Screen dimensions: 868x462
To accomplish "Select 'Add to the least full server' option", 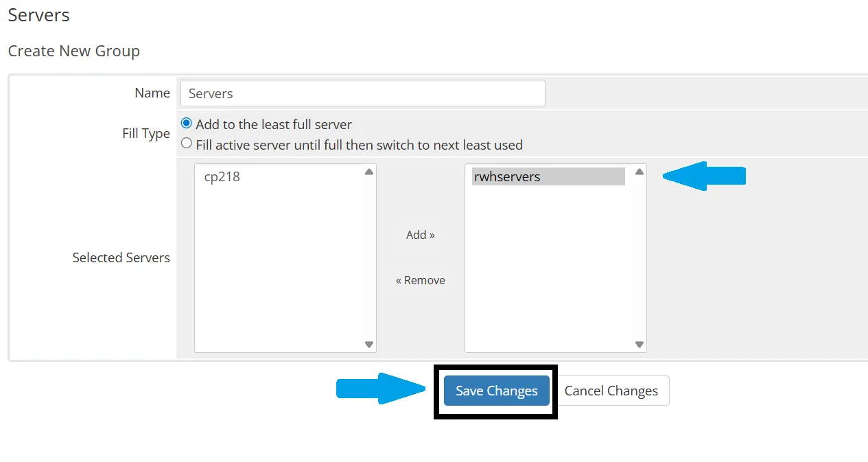I will 186,124.
